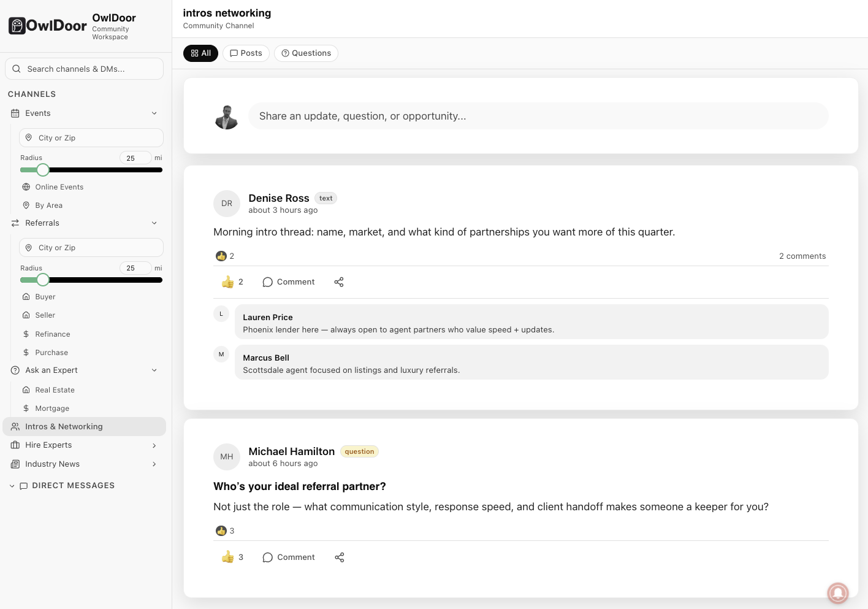Click Comment on Denise Ross's post

(289, 282)
